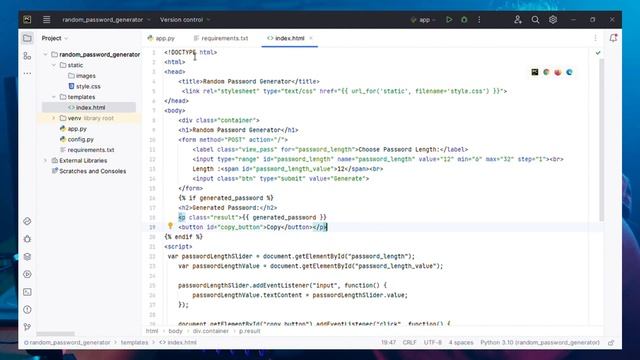Open editor tabs options menu
This screenshot has width=640, height=360.
pyautogui.click(x=595, y=38)
